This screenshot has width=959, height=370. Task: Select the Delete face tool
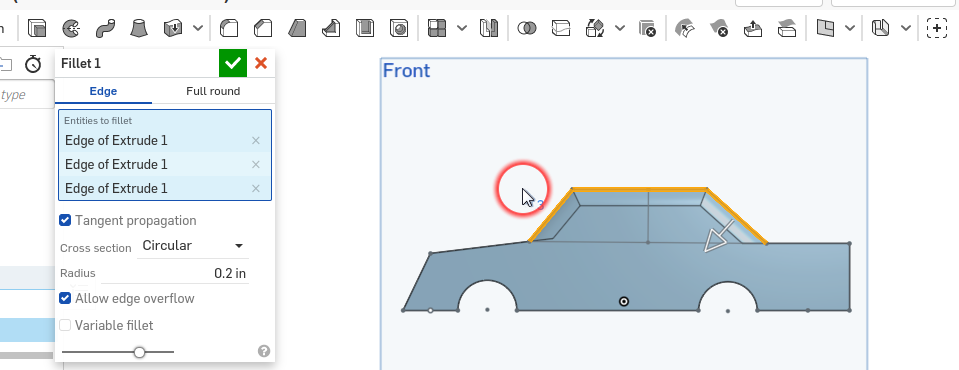click(719, 28)
